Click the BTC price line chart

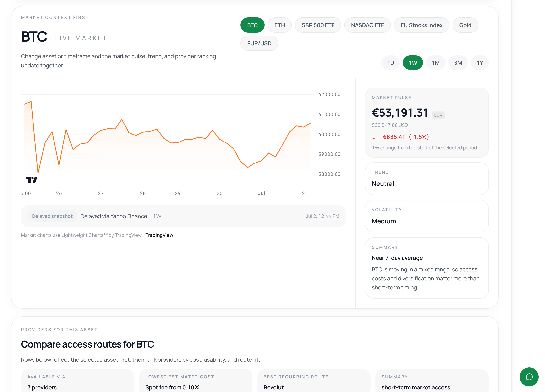(x=167, y=137)
